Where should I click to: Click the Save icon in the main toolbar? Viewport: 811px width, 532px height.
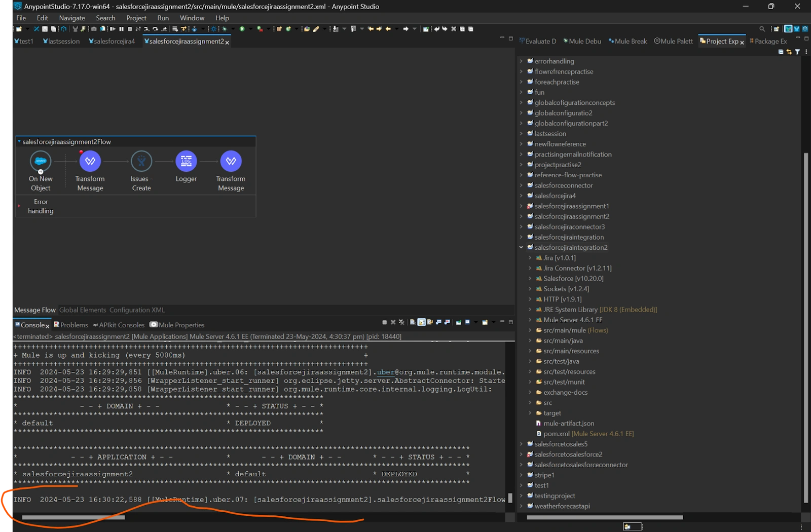tap(45, 29)
